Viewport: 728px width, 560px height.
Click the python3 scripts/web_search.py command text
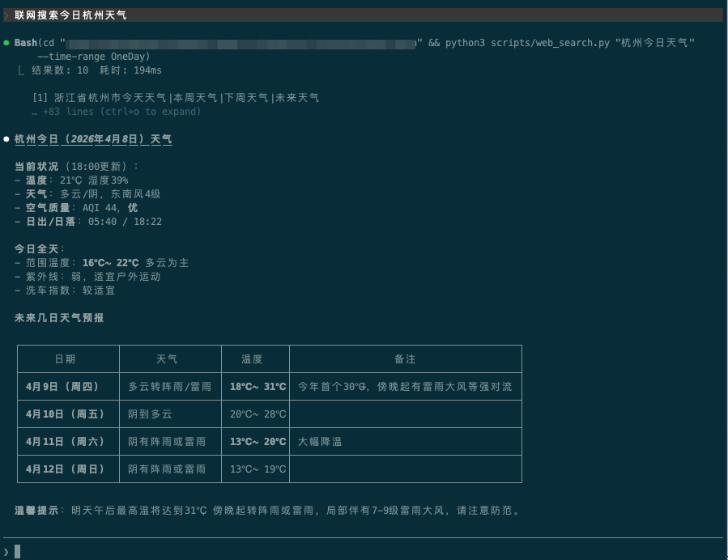tap(527, 43)
